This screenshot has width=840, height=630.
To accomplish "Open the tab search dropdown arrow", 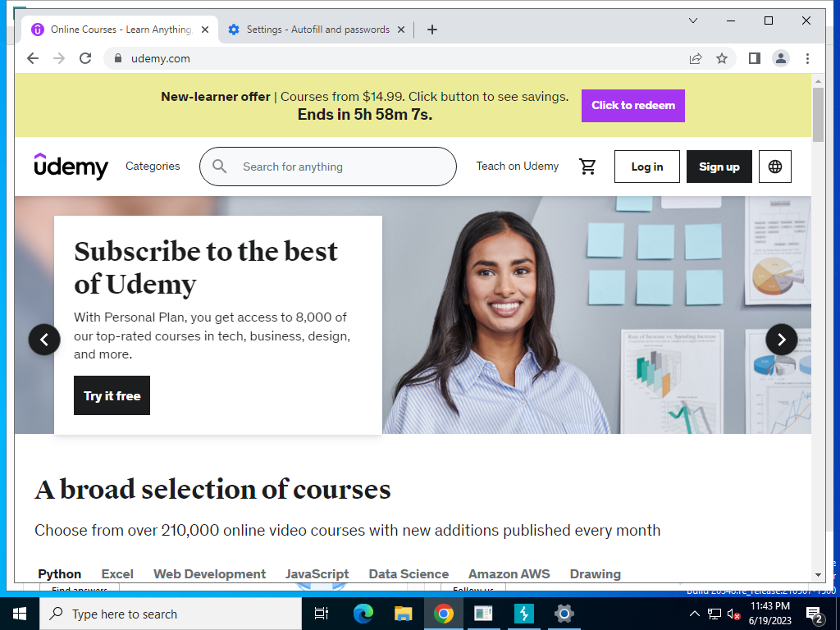I will click(692, 21).
